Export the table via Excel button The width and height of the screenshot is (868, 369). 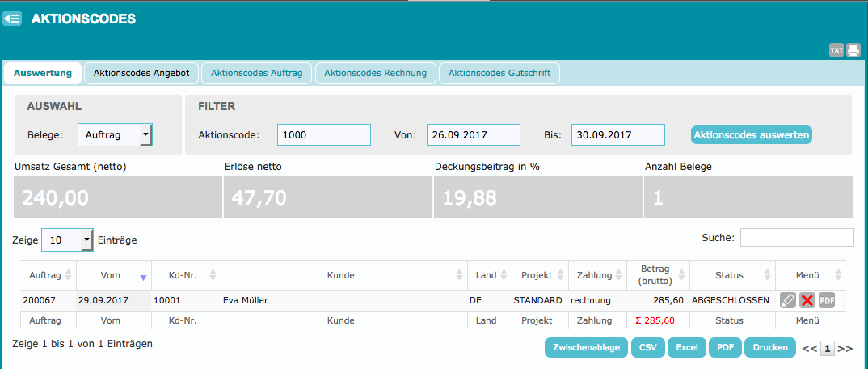pyautogui.click(x=686, y=348)
